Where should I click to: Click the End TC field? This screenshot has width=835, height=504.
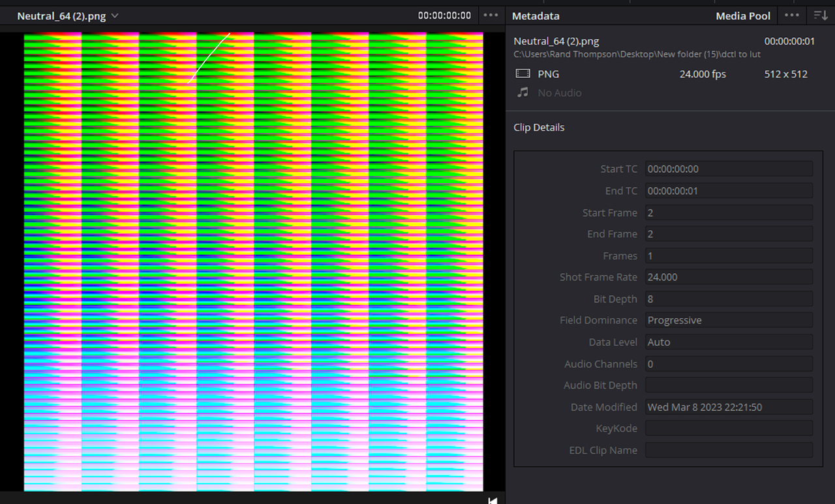pyautogui.click(x=729, y=191)
